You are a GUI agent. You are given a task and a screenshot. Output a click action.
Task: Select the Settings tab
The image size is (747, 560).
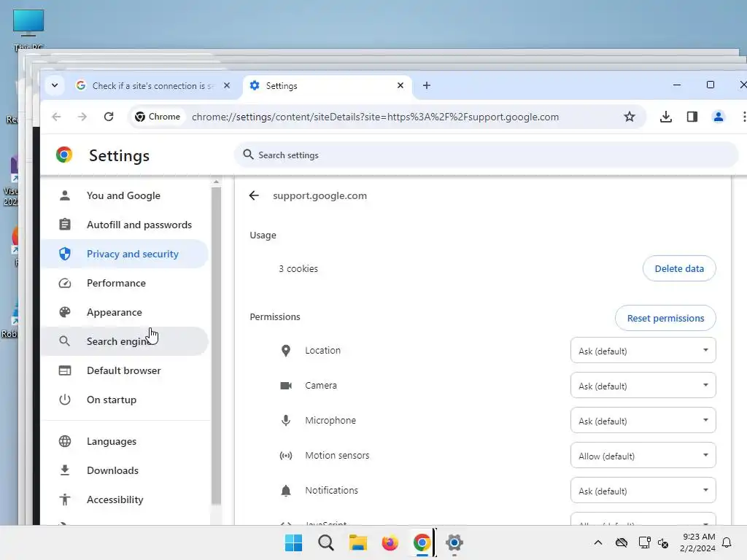click(328, 86)
